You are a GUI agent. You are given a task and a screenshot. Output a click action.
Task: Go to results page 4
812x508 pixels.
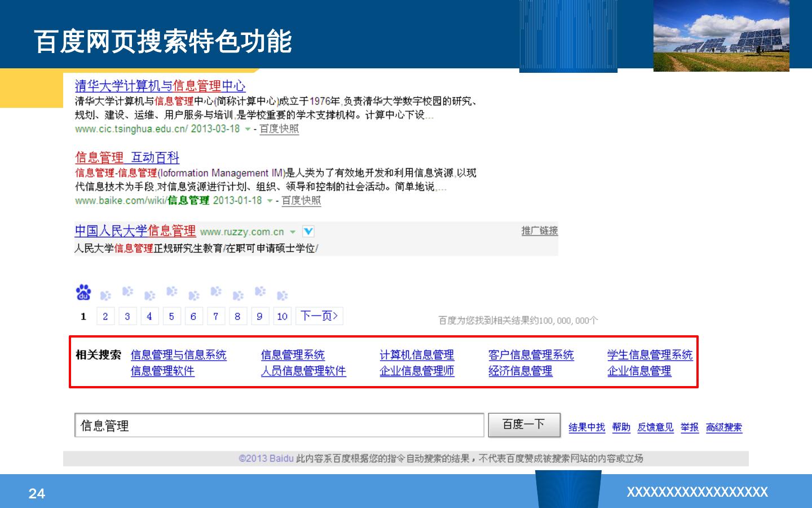pyautogui.click(x=149, y=316)
